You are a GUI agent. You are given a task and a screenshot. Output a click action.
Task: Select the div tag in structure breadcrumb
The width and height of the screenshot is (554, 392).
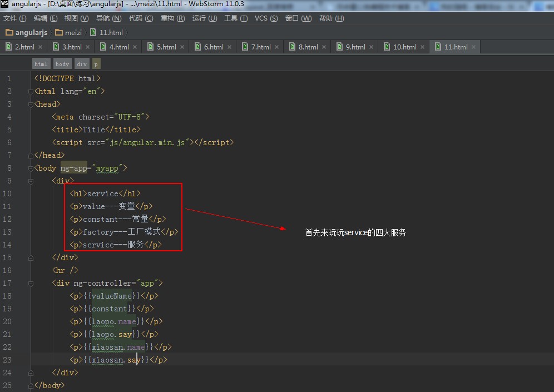82,64
